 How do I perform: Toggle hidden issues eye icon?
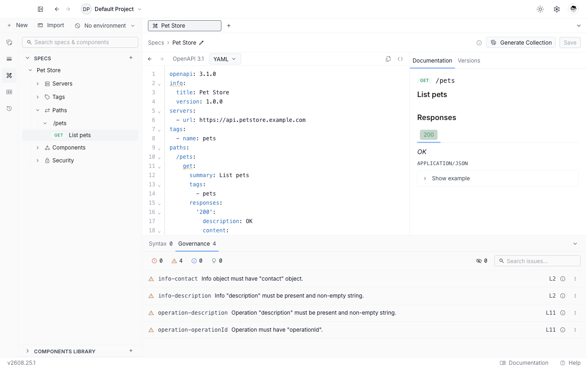click(482, 261)
